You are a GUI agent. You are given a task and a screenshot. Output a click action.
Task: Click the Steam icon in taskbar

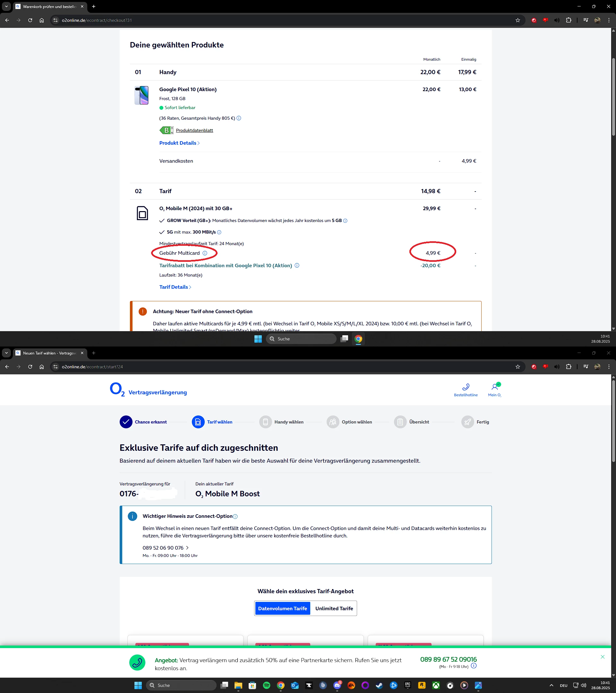point(379,685)
